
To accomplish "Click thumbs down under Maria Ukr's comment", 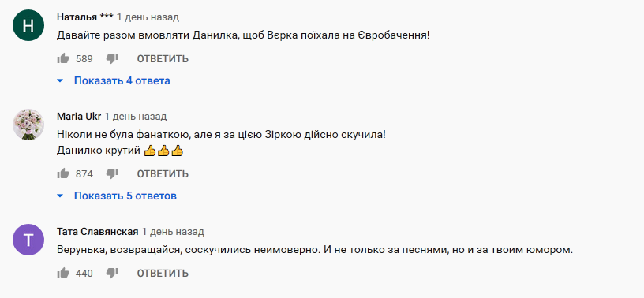I will [112, 174].
